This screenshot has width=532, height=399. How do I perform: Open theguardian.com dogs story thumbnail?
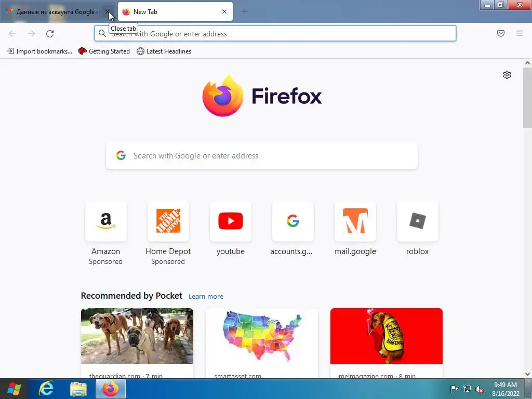click(x=137, y=336)
